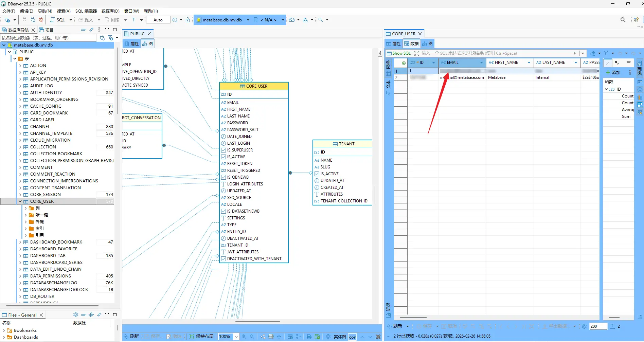The width and height of the screenshot is (644, 342).
Task: Open the SQL 编辑器 menu
Action: [x=86, y=11]
